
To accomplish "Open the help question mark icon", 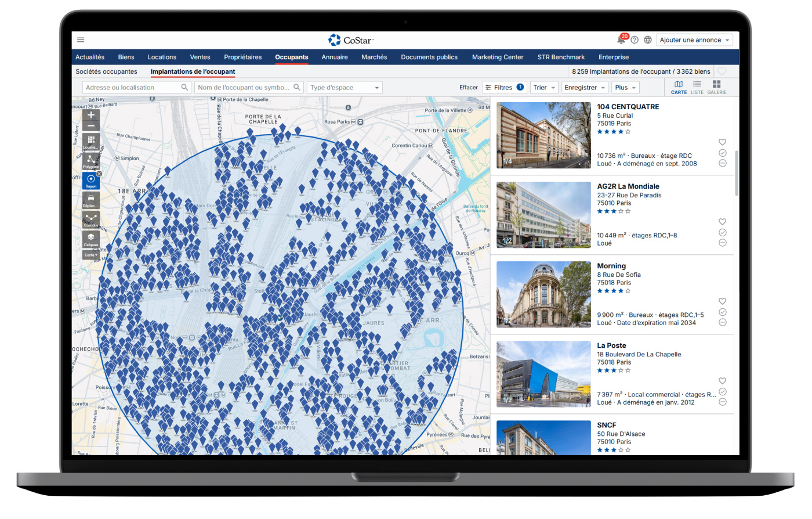I will click(x=635, y=40).
